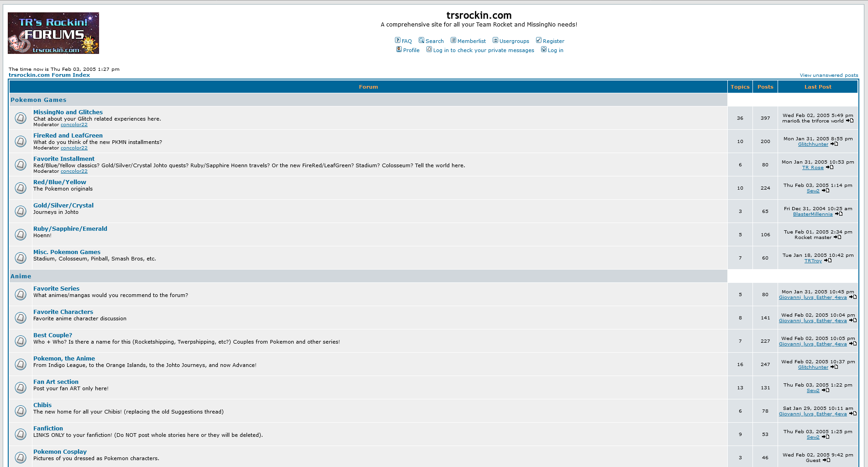Open TR Rose user profile
This screenshot has height=467, width=868.
(813, 168)
